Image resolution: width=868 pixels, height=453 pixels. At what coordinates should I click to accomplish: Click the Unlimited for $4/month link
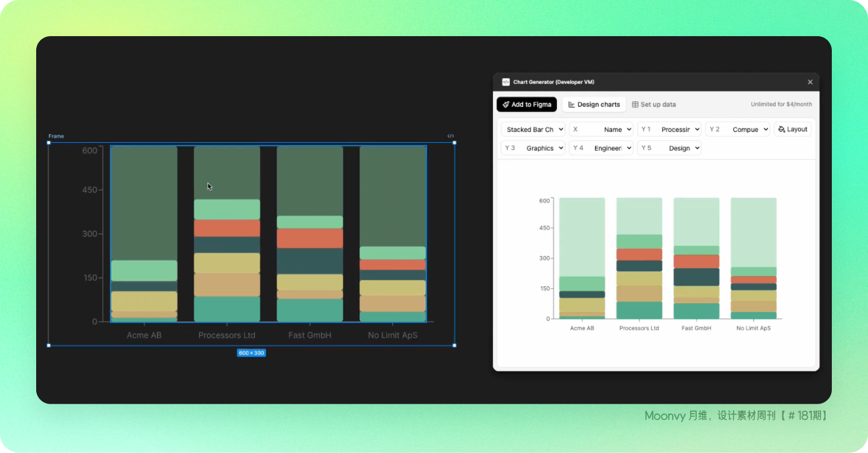[781, 105]
